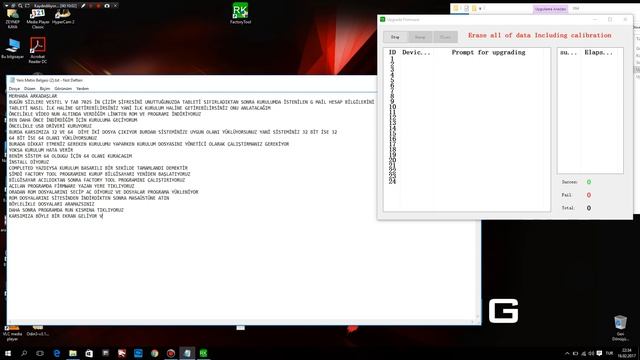Click the Stop button in Upgrade Firmware
This screenshot has width=640, height=360.
(x=395, y=37)
